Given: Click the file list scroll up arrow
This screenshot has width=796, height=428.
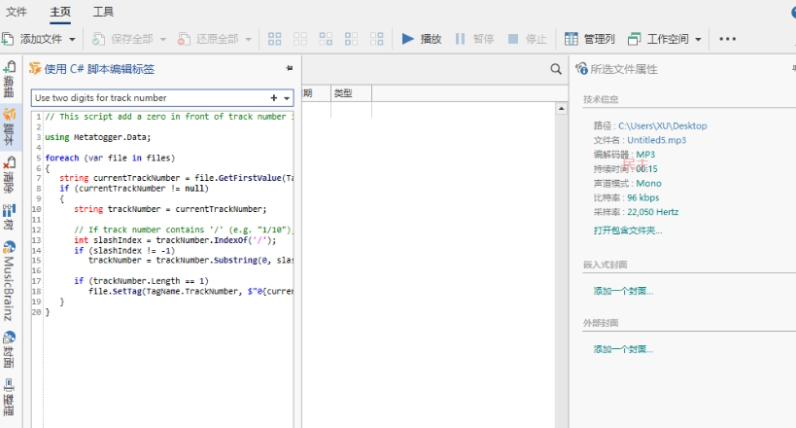Looking at the screenshot, I should (561, 108).
